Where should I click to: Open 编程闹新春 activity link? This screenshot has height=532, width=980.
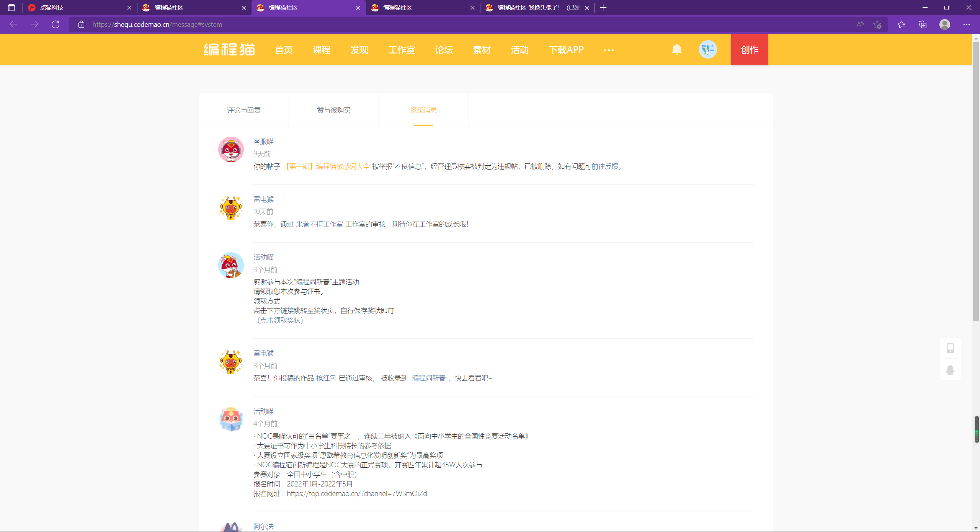(x=429, y=378)
